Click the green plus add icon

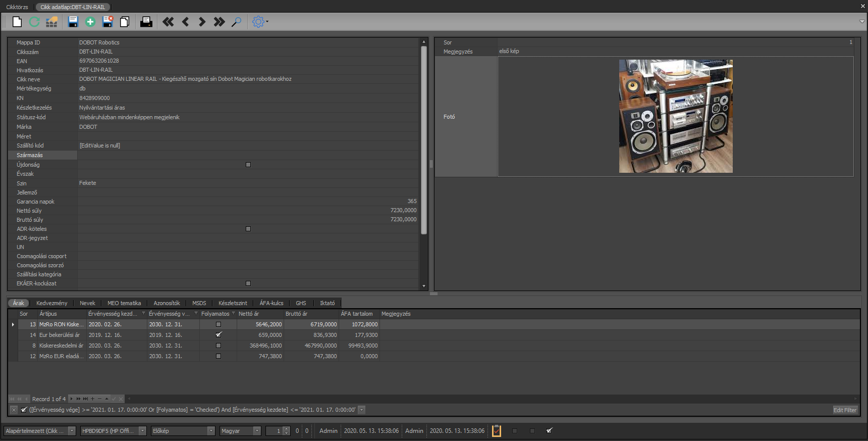click(90, 22)
